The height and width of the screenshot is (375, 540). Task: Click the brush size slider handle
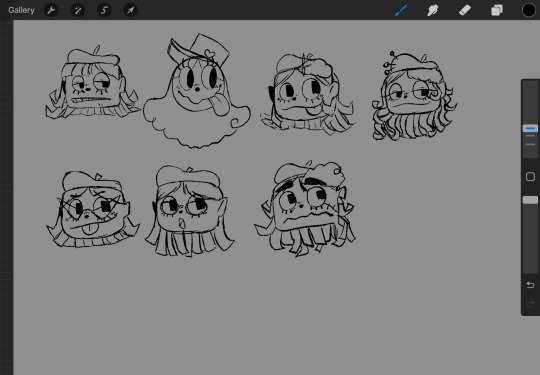click(x=530, y=128)
